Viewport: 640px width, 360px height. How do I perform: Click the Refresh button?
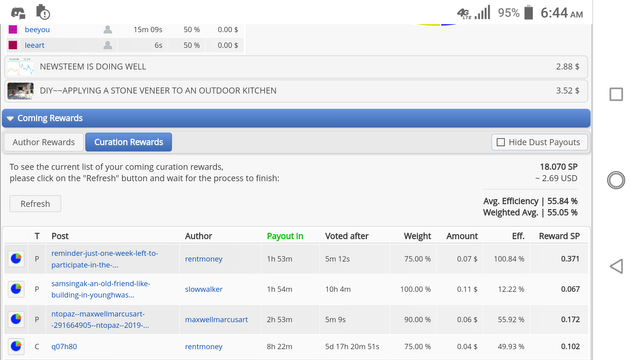36,204
